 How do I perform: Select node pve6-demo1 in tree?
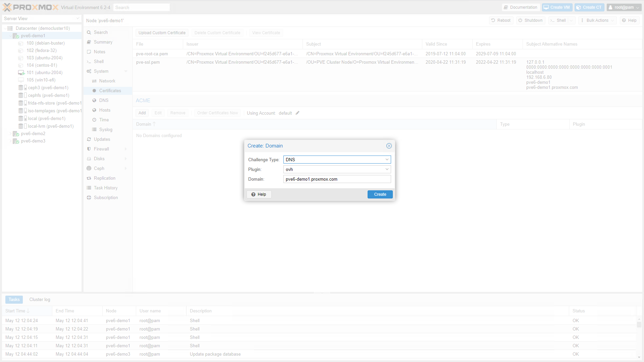(x=33, y=36)
